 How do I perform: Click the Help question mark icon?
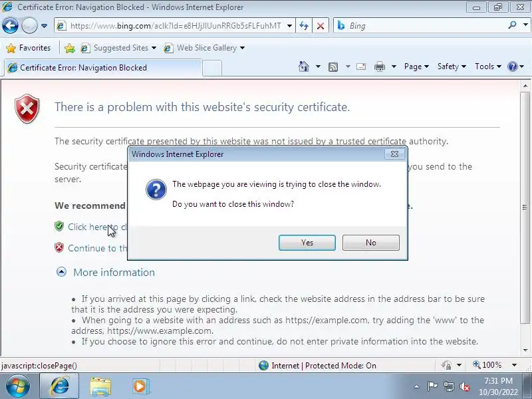(x=512, y=66)
